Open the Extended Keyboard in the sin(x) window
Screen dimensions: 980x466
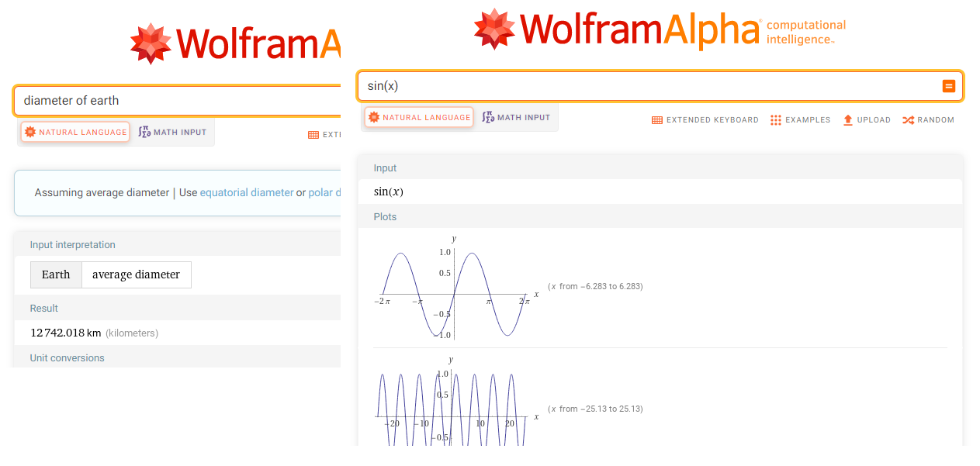(x=705, y=120)
